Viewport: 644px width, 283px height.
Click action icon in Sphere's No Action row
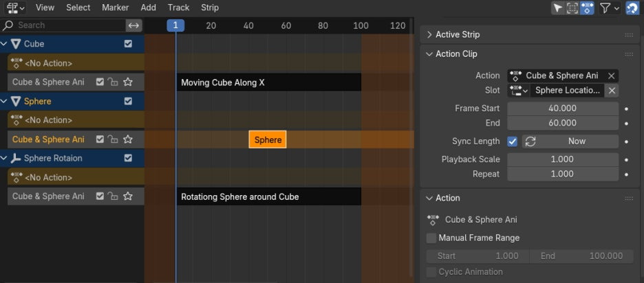click(17, 120)
